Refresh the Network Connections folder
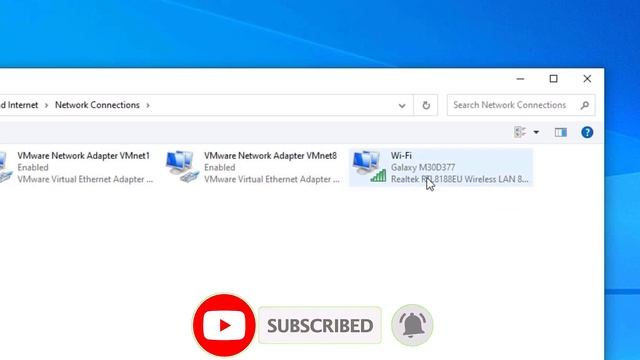 coord(426,105)
